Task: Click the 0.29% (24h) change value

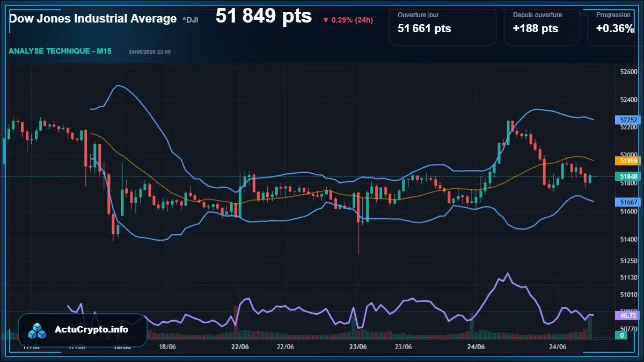Action: coord(352,20)
